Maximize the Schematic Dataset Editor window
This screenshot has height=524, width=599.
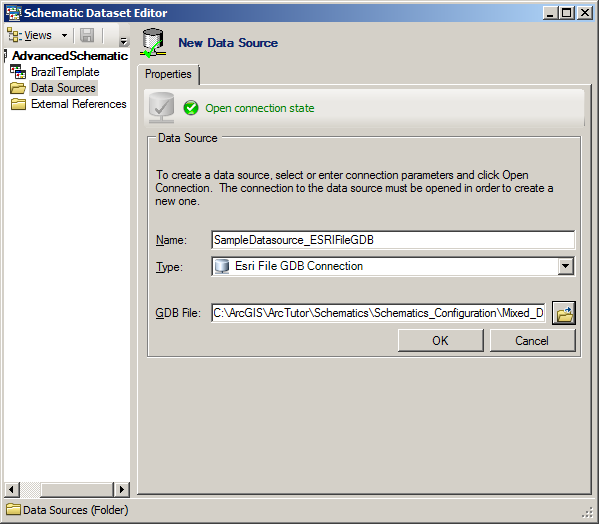pos(567,13)
